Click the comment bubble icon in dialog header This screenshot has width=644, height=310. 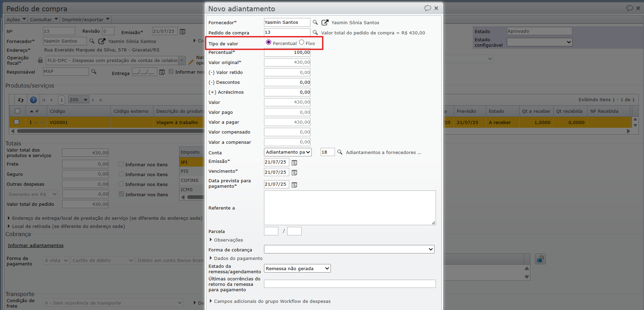click(427, 8)
